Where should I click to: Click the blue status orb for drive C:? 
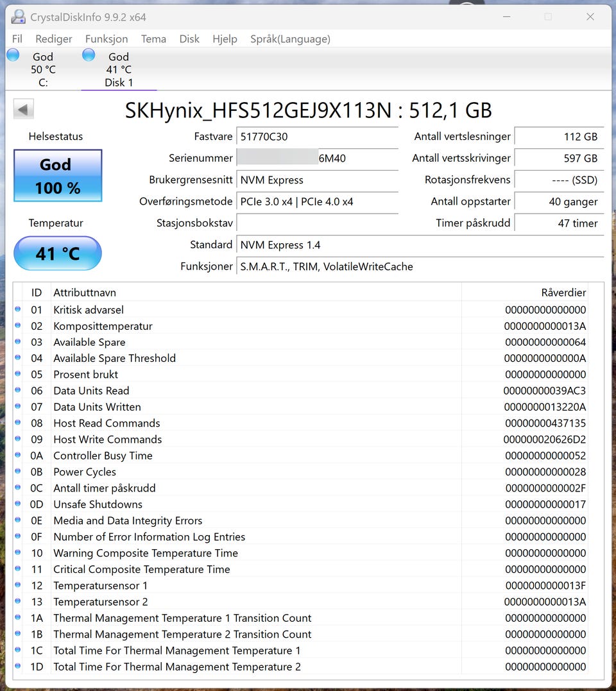(x=13, y=55)
